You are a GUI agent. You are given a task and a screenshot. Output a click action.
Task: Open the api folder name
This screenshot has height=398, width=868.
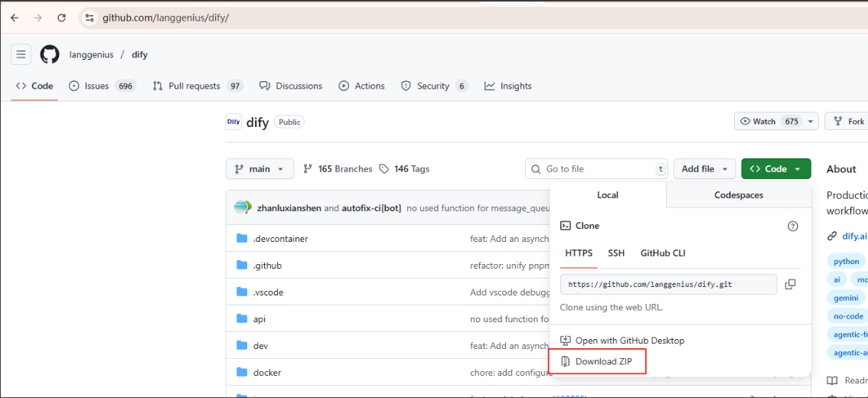pyautogui.click(x=259, y=319)
